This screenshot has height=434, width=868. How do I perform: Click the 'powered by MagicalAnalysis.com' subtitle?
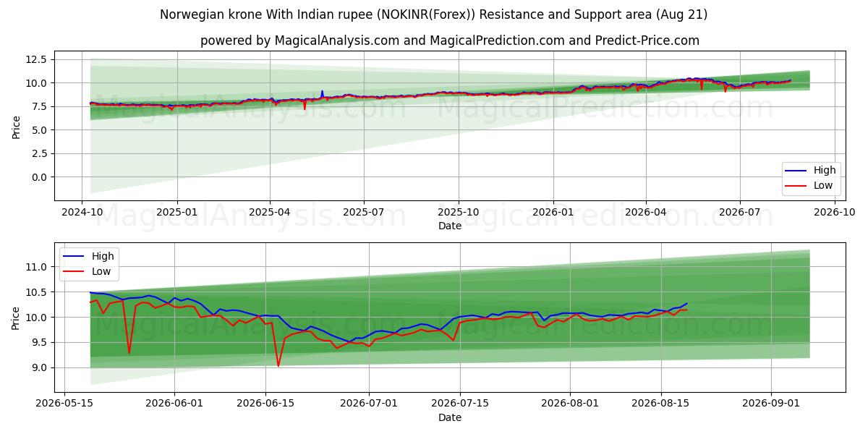coord(450,41)
